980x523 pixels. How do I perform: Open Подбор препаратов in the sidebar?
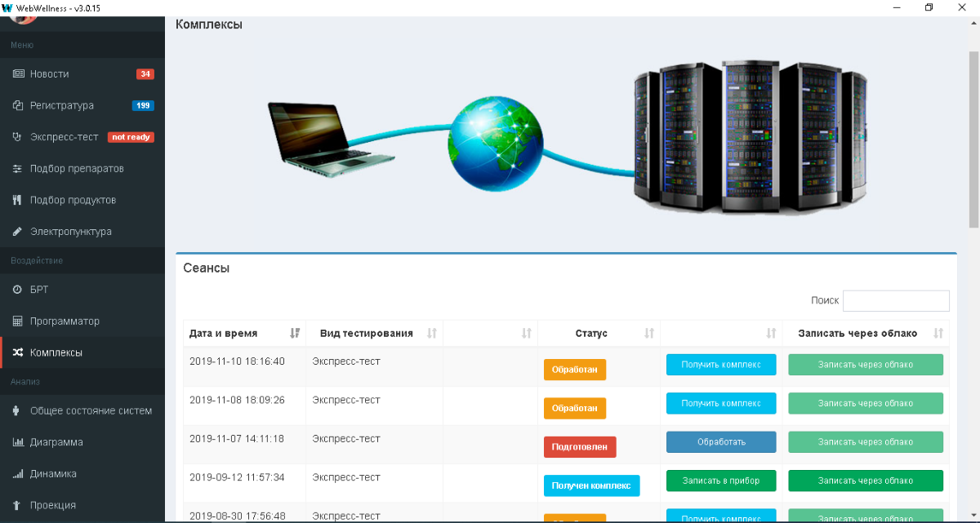pyautogui.click(x=82, y=169)
